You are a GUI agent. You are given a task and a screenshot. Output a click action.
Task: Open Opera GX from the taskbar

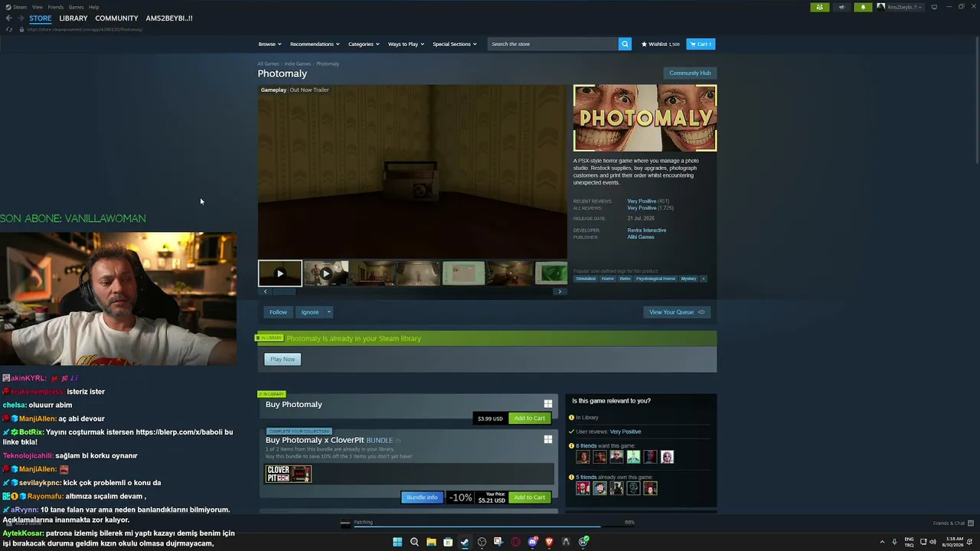tap(515, 542)
